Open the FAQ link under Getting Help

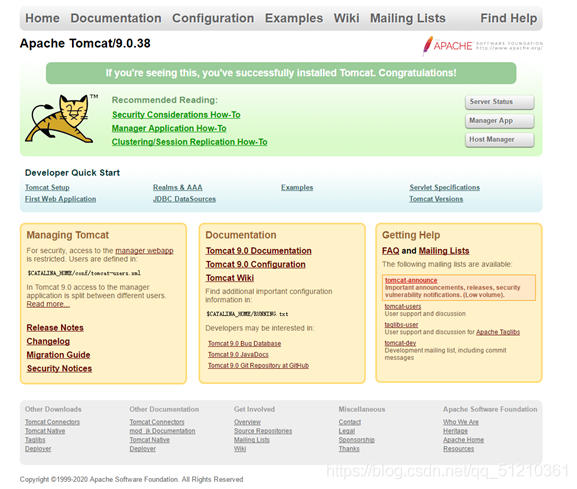390,251
